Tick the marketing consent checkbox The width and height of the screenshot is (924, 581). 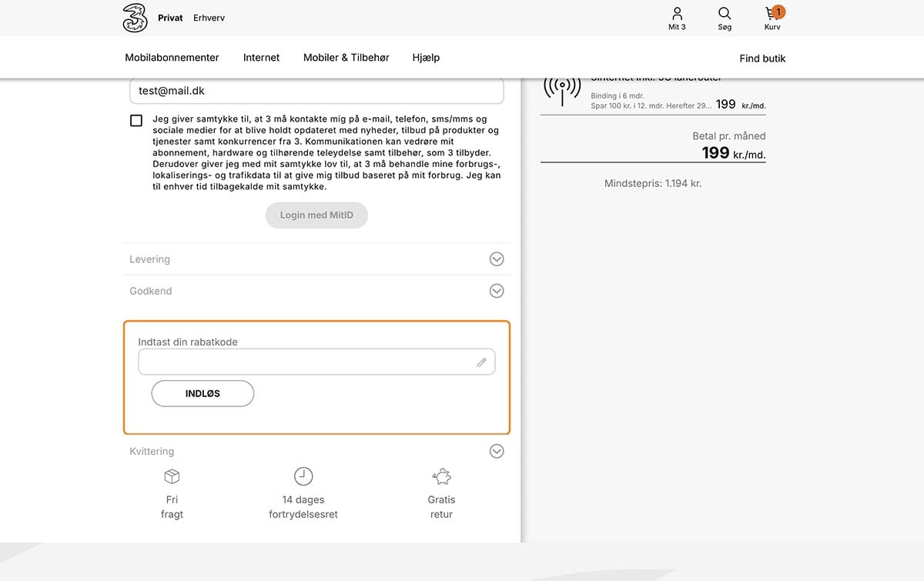(x=136, y=121)
